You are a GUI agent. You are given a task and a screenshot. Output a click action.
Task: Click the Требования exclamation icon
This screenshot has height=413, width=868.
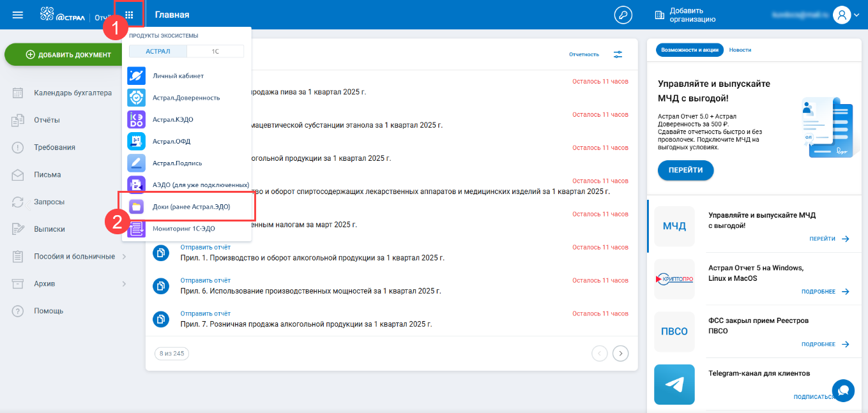pos(18,147)
